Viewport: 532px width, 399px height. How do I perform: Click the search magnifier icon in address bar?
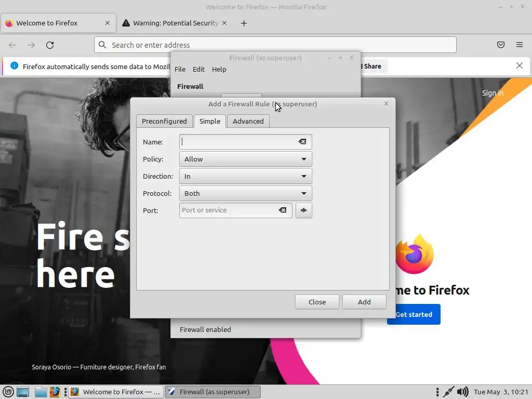tap(102, 45)
